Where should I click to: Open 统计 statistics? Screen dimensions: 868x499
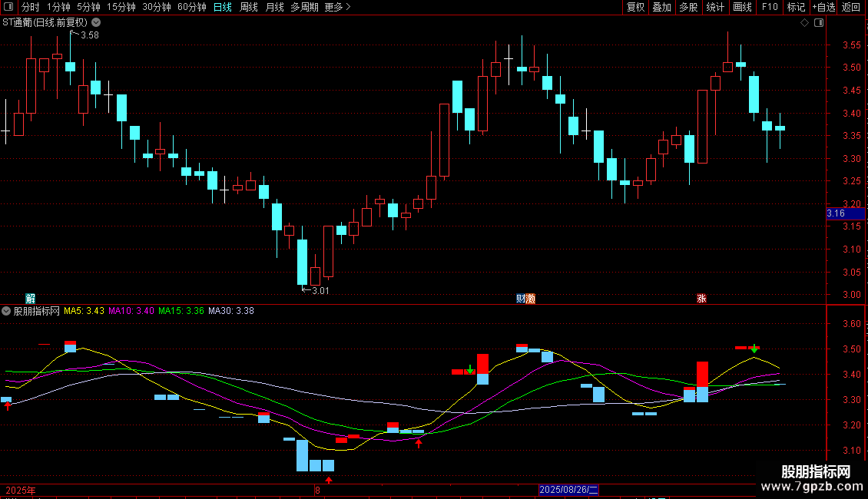714,7
